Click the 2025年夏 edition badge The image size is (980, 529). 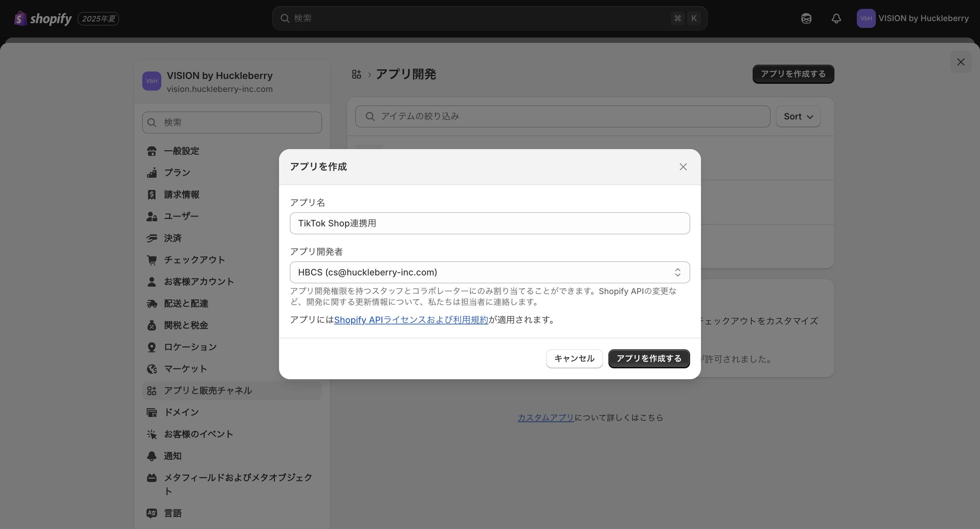98,18
